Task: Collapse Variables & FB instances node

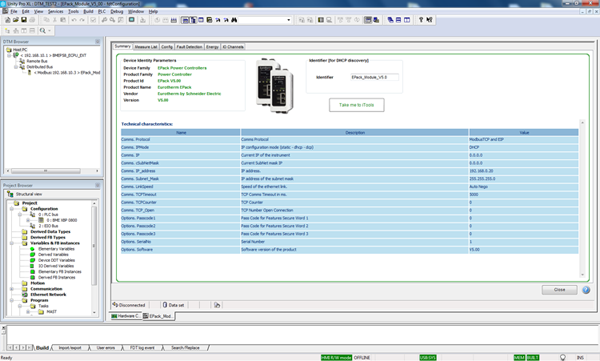Action: (x=12, y=243)
